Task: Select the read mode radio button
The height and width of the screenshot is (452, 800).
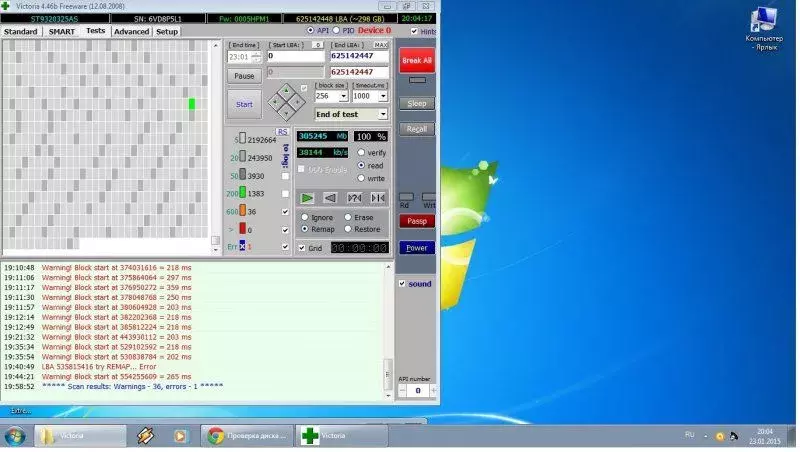Action: click(361, 165)
